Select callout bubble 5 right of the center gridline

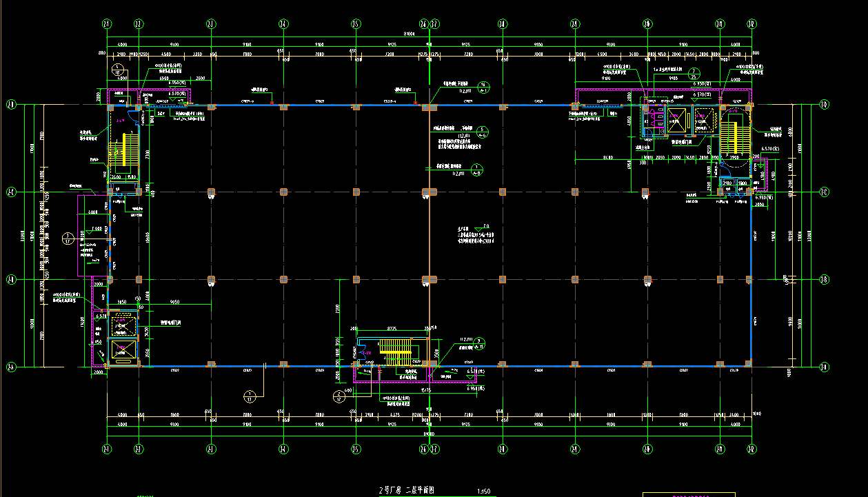coord(483,131)
